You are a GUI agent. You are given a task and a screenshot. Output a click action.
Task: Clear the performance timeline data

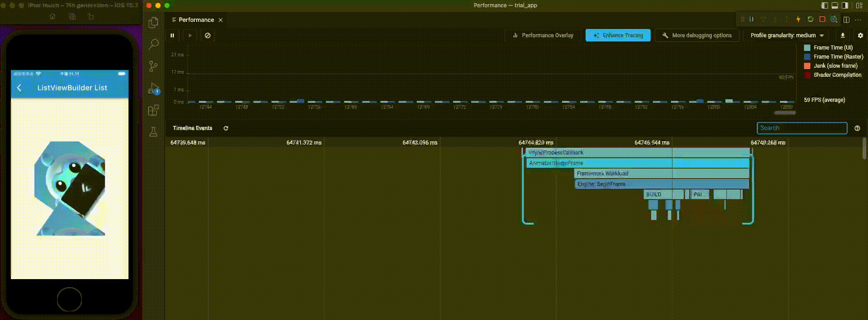point(207,35)
